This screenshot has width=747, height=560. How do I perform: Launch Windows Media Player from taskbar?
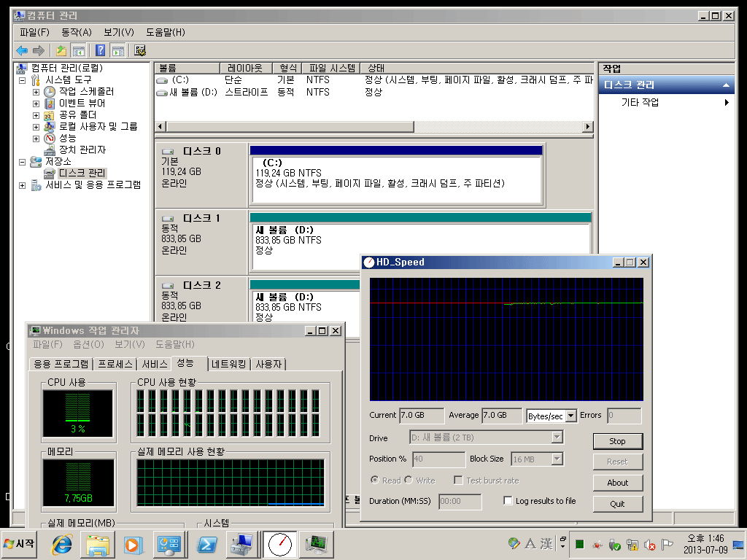(133, 544)
